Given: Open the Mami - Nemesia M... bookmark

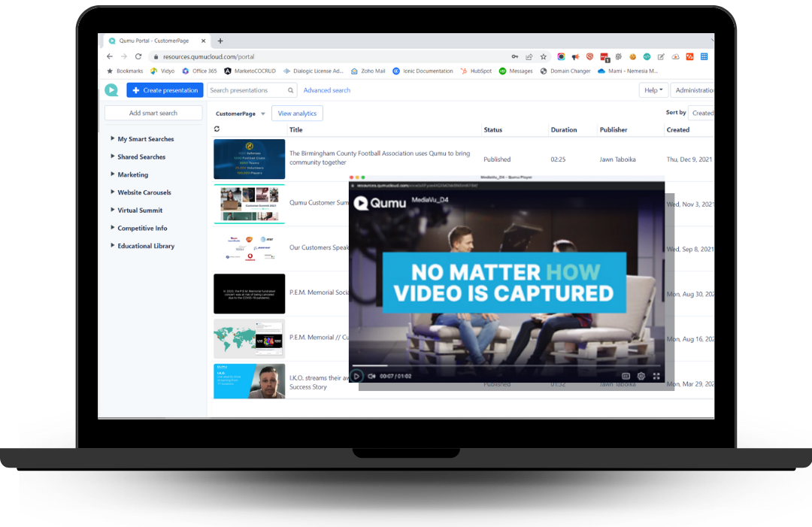Looking at the screenshot, I should coord(628,71).
